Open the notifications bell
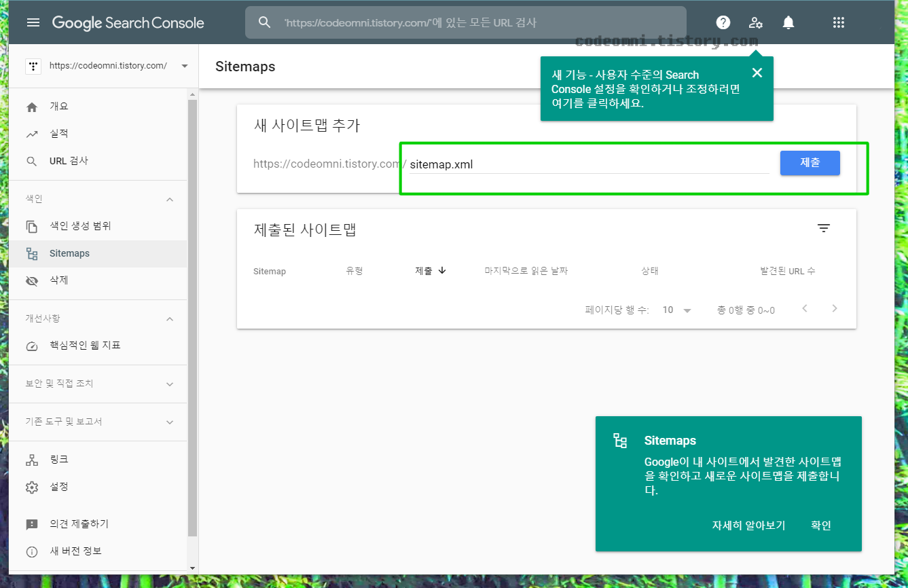This screenshot has height=588, width=908. tap(788, 22)
